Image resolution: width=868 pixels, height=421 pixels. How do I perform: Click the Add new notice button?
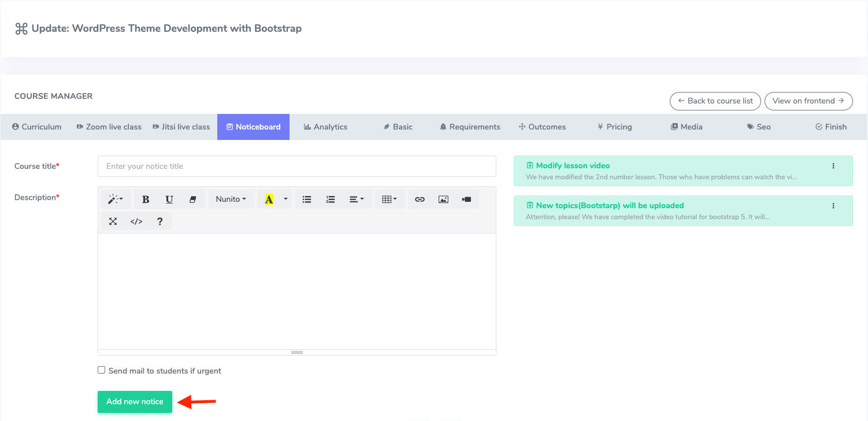click(x=135, y=401)
